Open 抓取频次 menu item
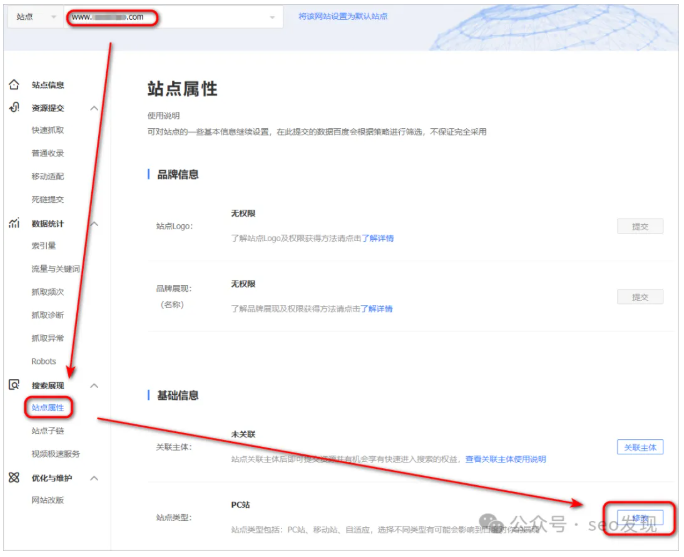This screenshot has height=557, width=684. [x=48, y=292]
